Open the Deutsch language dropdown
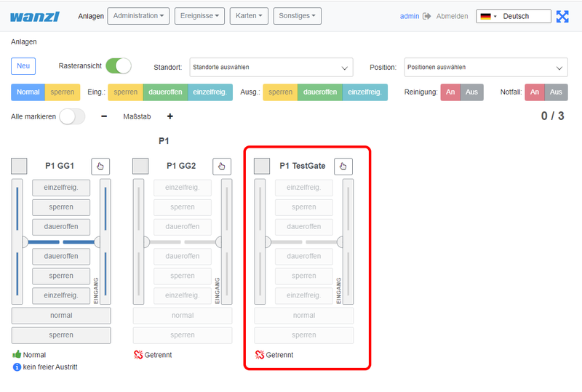Screen dimensions: 582x392 [x=514, y=16]
